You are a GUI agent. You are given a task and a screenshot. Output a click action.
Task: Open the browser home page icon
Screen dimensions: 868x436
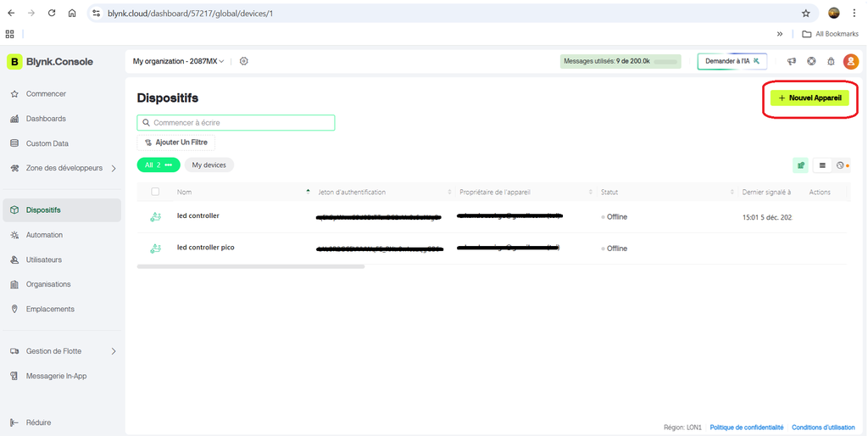(72, 14)
